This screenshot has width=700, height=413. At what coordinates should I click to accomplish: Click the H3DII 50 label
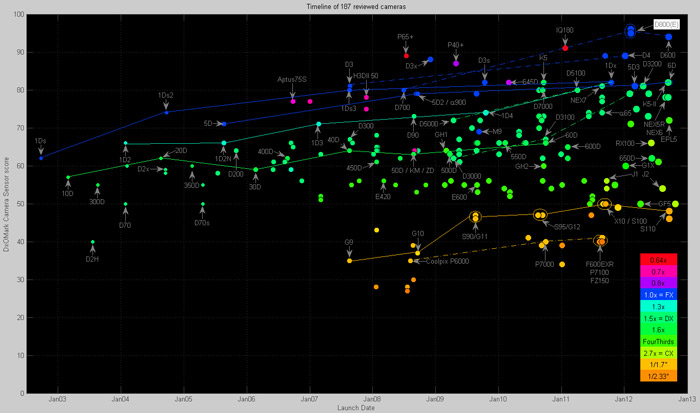[366, 76]
